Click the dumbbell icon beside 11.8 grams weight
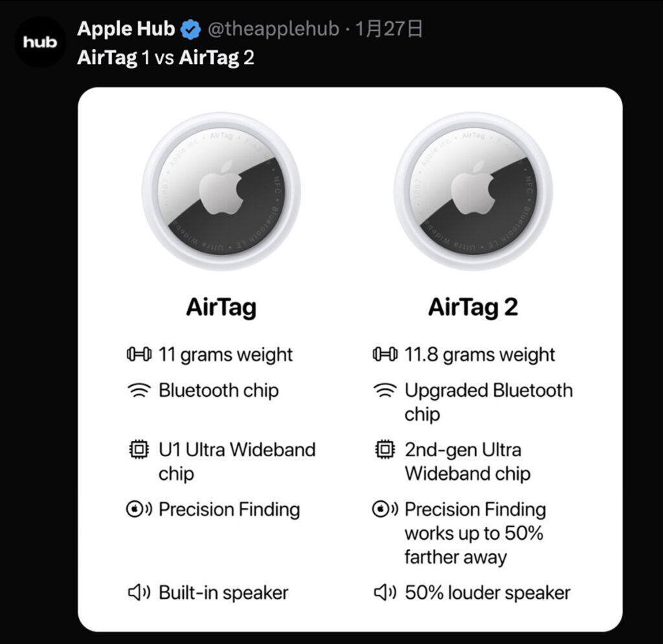The width and height of the screenshot is (663, 644). click(x=385, y=355)
